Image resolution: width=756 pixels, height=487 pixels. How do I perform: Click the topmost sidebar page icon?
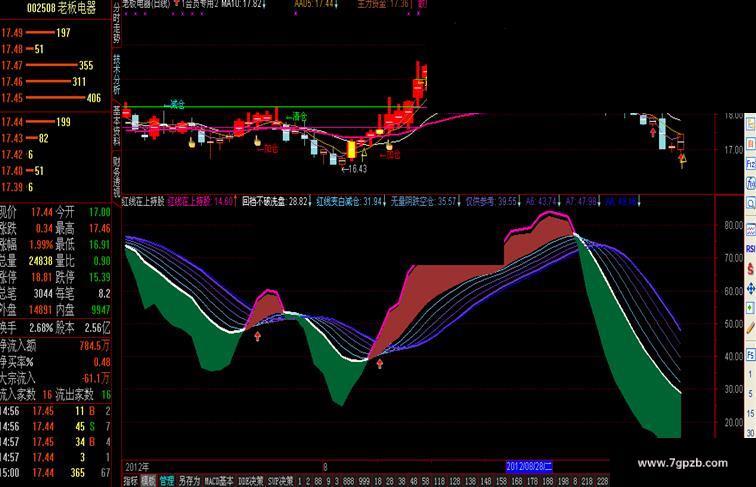751,124
